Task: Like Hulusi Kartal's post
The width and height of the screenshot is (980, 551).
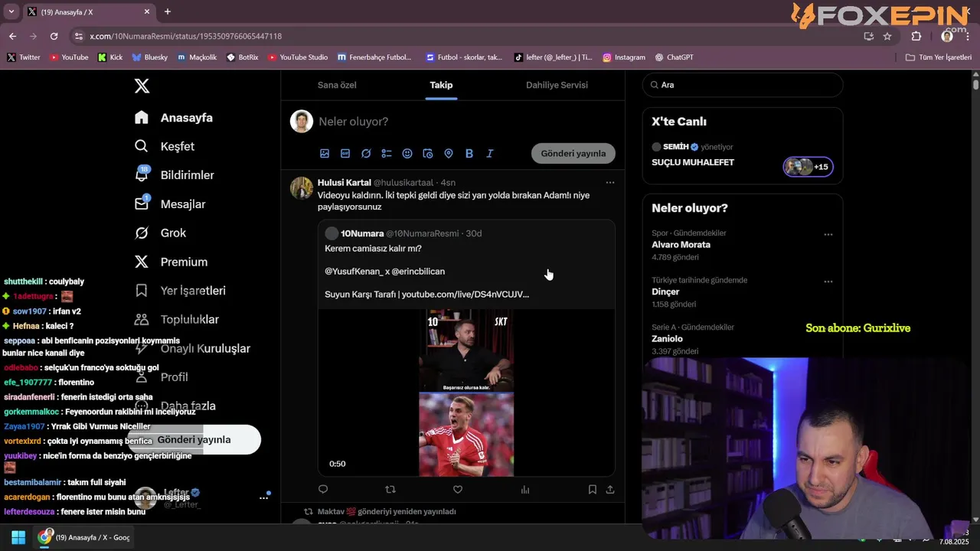Action: [x=458, y=489]
